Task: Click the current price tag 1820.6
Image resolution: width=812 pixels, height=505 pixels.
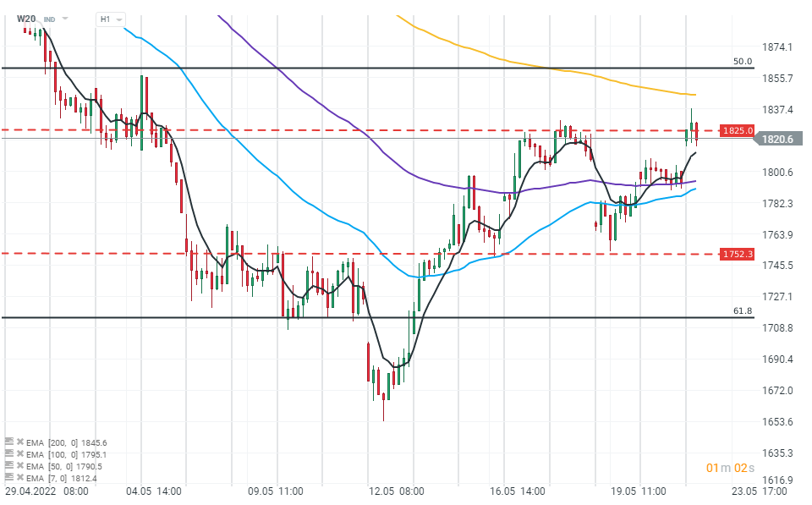Action: coord(776,140)
